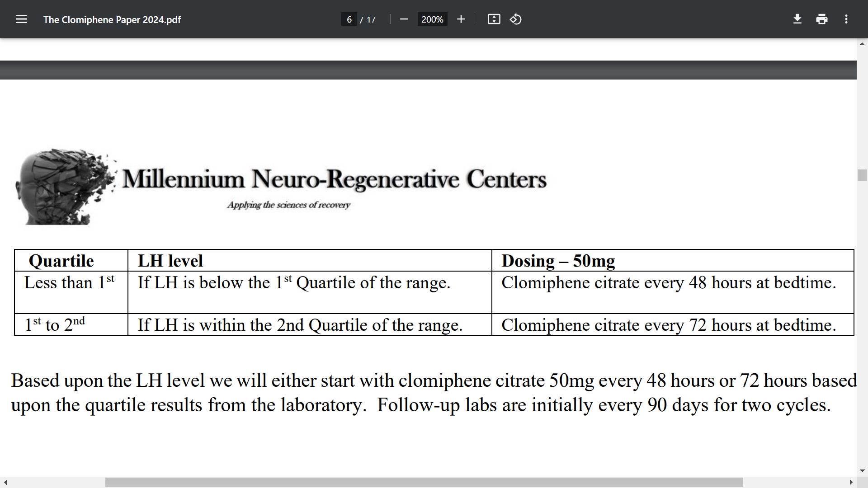Screen dimensions: 868x488
Task: Click the scroll down arrow
Action: (862, 471)
